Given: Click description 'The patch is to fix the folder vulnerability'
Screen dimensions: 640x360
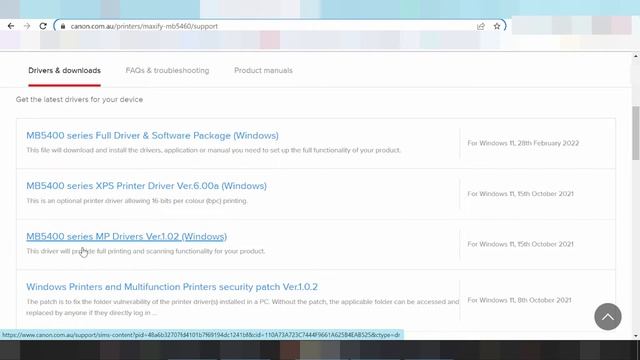Looking at the screenshot, I should (x=242, y=307).
